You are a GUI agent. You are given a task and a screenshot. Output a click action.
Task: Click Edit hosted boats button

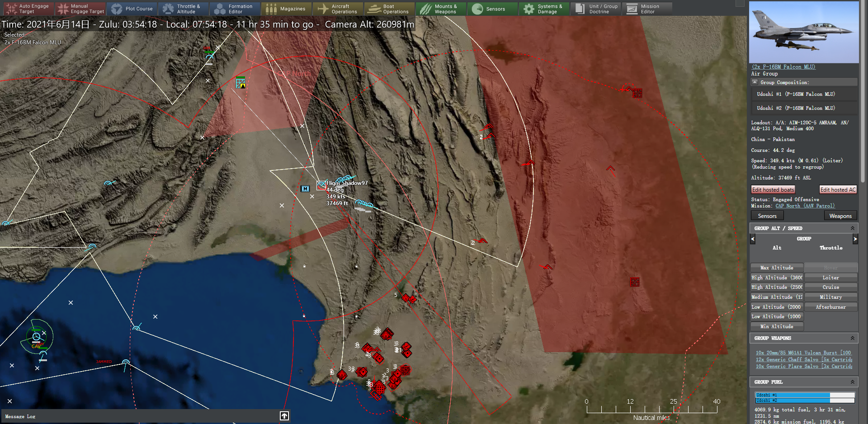(773, 190)
